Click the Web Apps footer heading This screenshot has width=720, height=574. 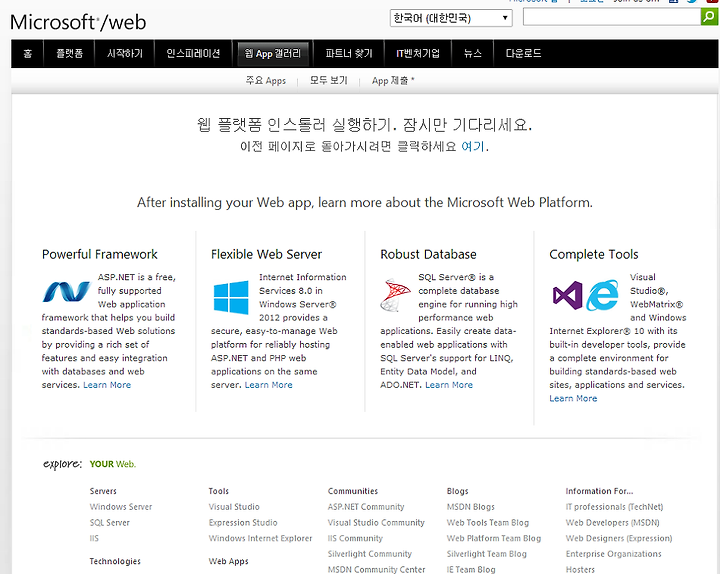point(228,561)
